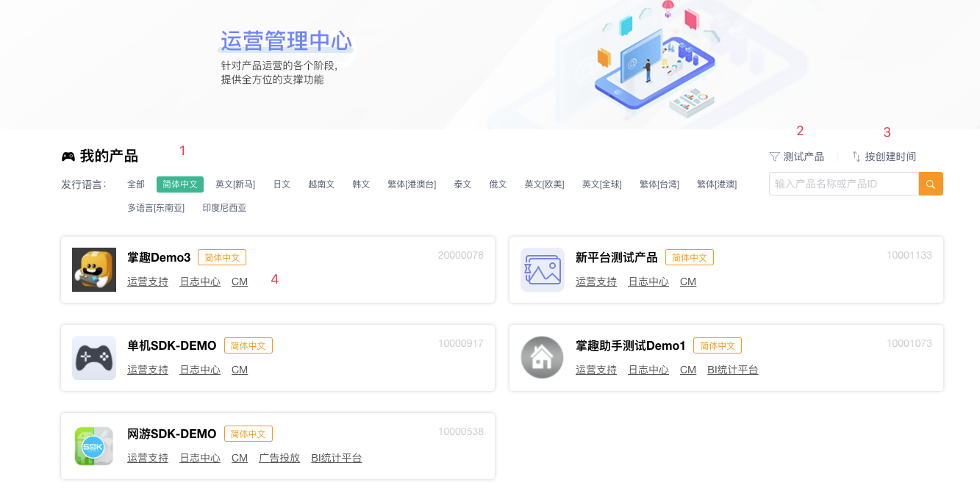Open the 按创建时间 sort order option
This screenshot has height=488, width=980.
[x=890, y=157]
